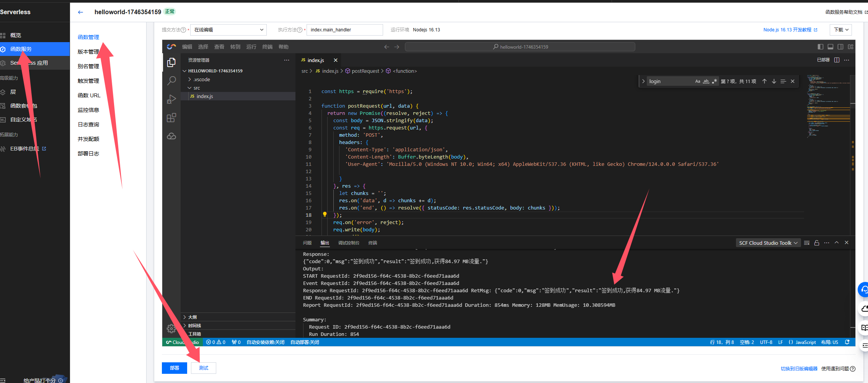The height and width of the screenshot is (383, 868).
Task: Open the Search view in activity bar
Action: tap(171, 80)
